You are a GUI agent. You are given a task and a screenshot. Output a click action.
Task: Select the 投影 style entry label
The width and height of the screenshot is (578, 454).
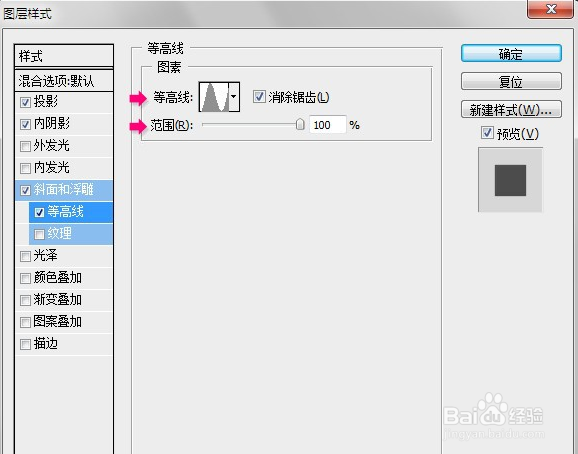(46, 101)
